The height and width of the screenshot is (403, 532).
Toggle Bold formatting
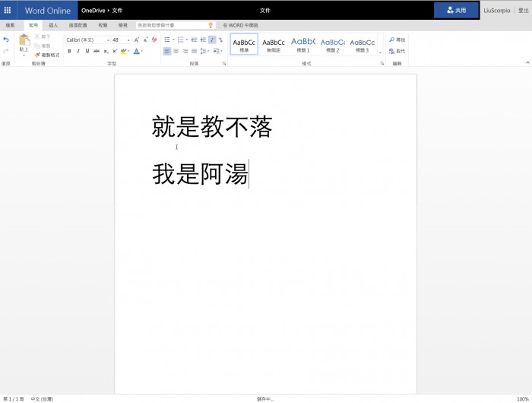pos(69,51)
